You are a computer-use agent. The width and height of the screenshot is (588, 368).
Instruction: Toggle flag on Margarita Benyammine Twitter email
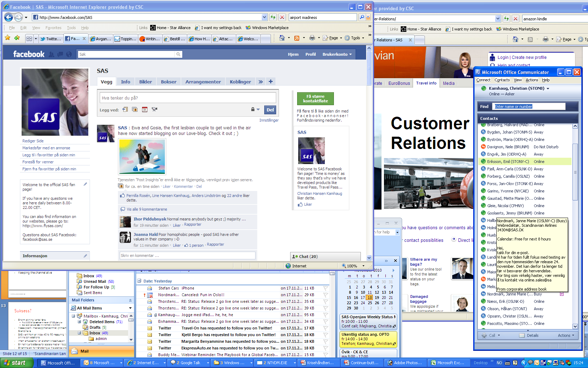point(325,341)
